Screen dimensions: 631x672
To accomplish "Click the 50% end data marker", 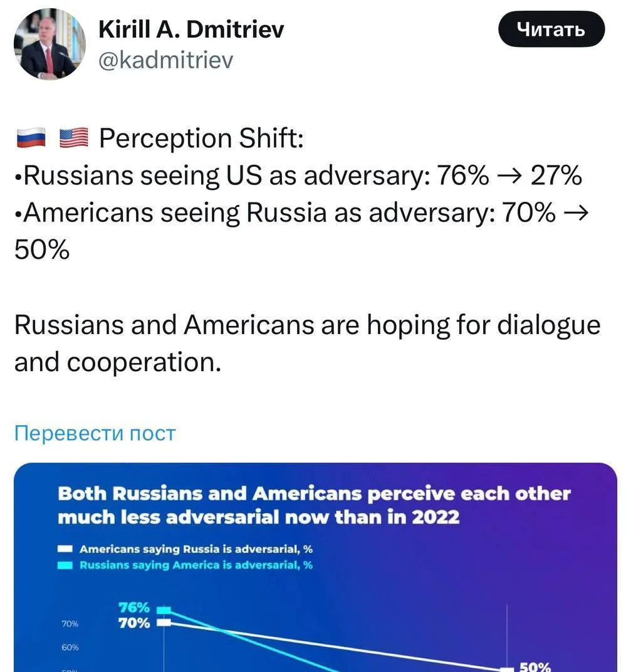I will pyautogui.click(x=507, y=669).
